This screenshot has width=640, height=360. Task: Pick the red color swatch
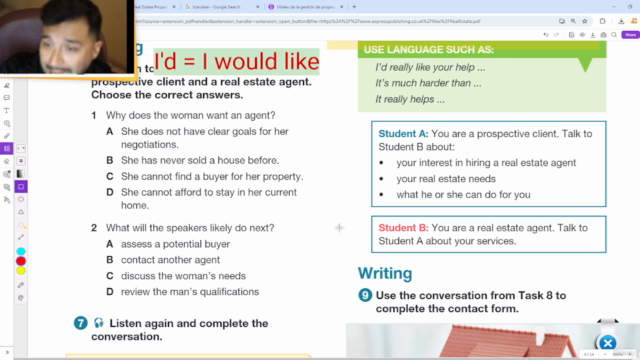21,261
